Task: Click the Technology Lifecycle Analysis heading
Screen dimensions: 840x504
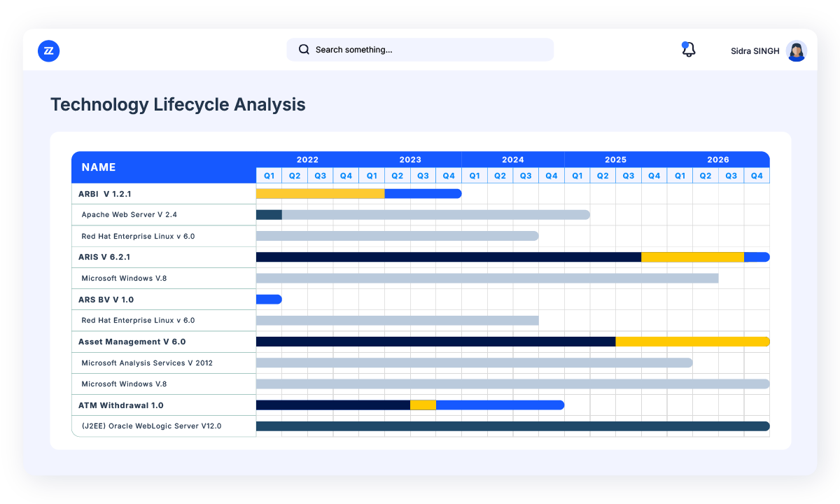Action: click(x=178, y=105)
